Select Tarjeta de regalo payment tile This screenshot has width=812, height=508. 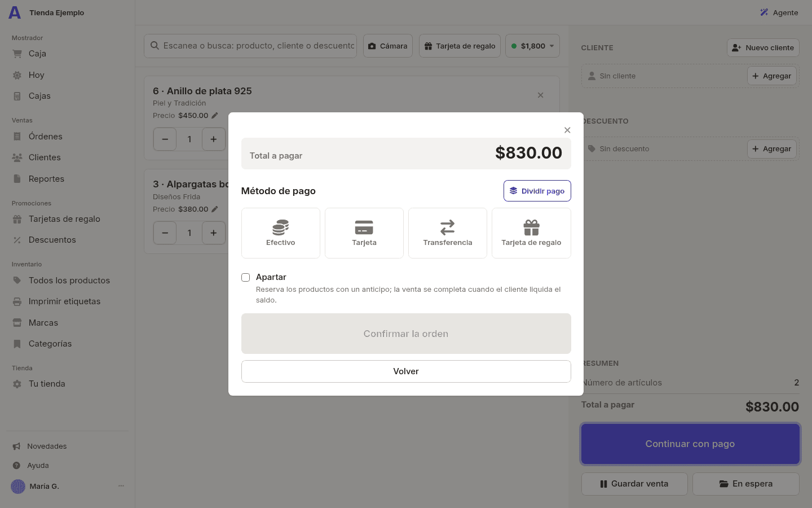(x=531, y=233)
